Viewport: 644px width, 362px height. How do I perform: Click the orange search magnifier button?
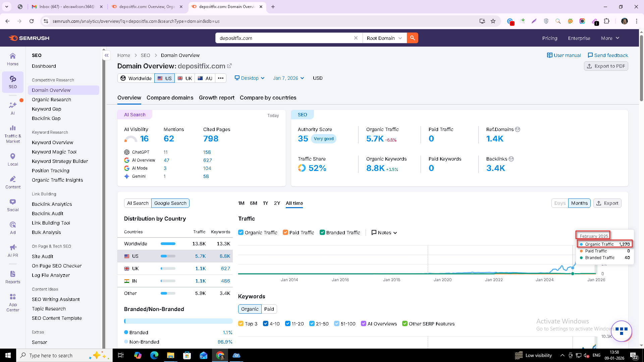point(412,38)
